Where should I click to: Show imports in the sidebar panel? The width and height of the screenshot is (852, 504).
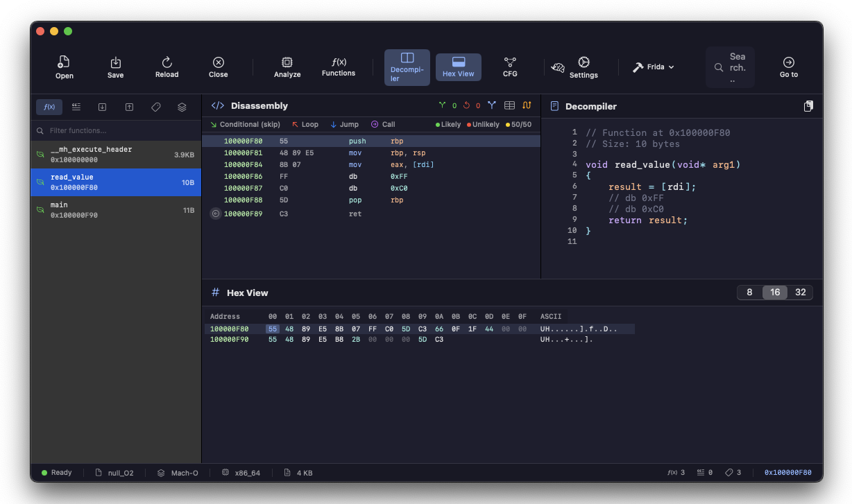[x=102, y=106]
